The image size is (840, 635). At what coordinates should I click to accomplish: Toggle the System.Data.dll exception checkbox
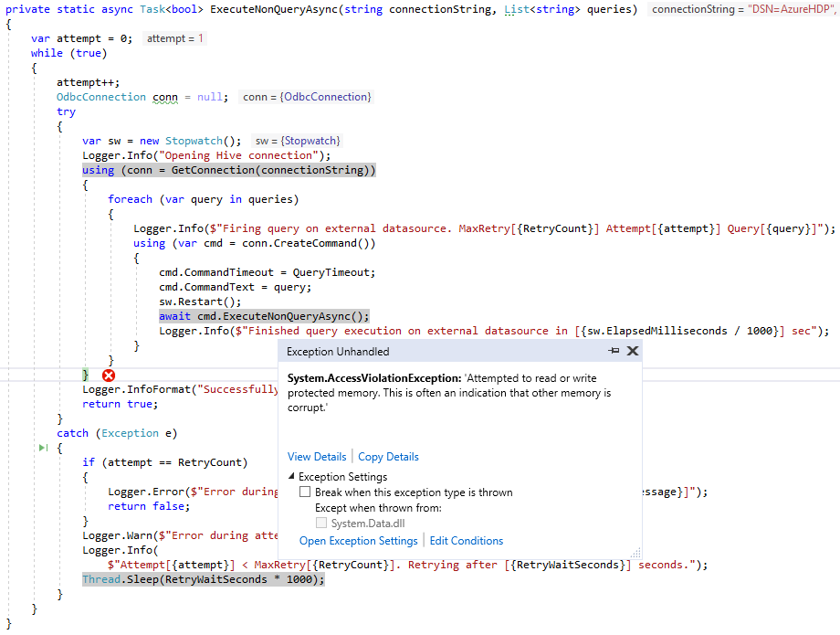click(x=320, y=523)
